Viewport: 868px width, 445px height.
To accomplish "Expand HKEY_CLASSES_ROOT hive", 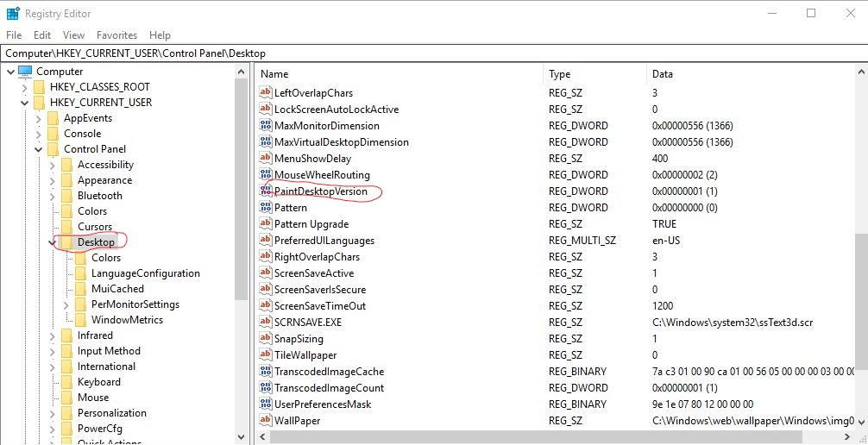I will pos(24,87).
